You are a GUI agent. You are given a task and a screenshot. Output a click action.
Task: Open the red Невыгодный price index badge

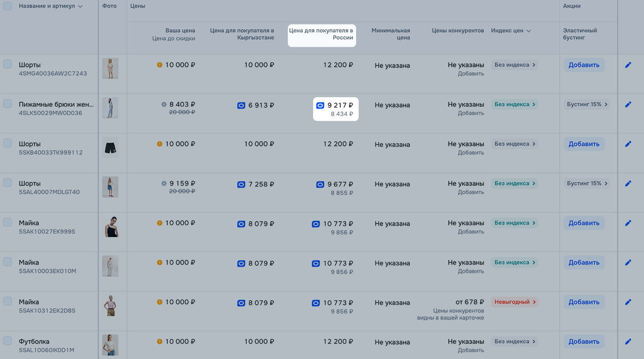click(x=514, y=302)
